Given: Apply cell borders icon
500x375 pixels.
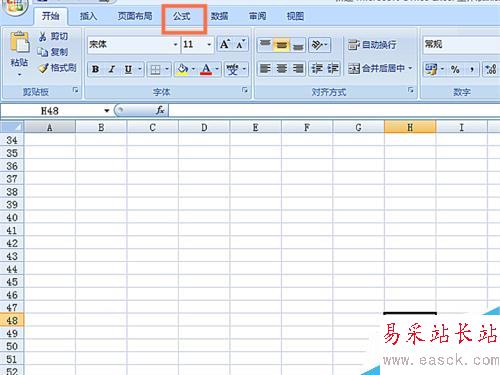Looking at the screenshot, I should click(x=155, y=70).
